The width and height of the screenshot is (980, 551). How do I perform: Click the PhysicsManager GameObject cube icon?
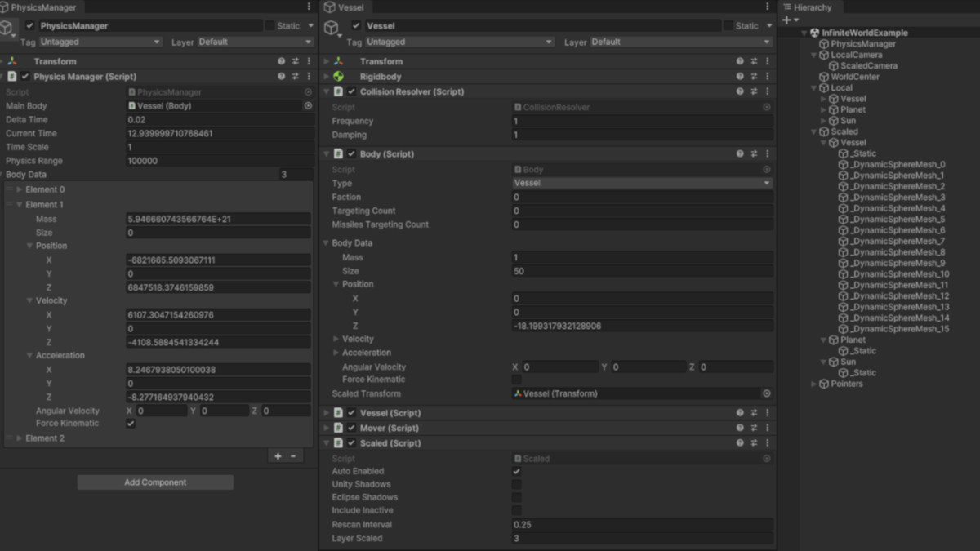click(7, 29)
